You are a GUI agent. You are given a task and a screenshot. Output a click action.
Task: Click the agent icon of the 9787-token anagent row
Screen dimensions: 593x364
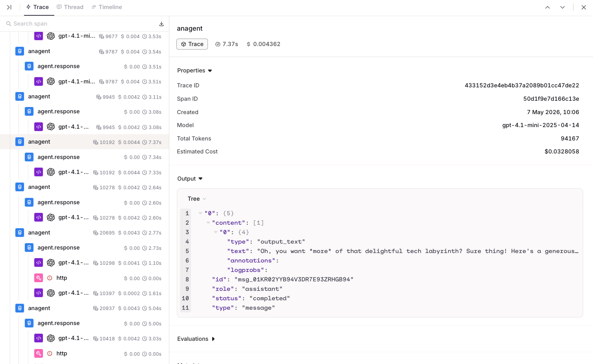click(x=20, y=51)
